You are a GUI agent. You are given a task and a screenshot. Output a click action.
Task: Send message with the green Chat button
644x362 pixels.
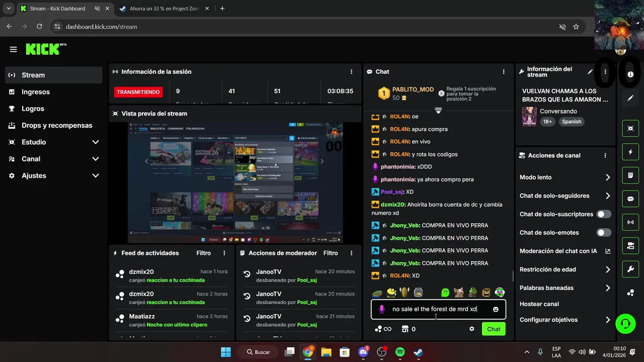click(x=494, y=329)
